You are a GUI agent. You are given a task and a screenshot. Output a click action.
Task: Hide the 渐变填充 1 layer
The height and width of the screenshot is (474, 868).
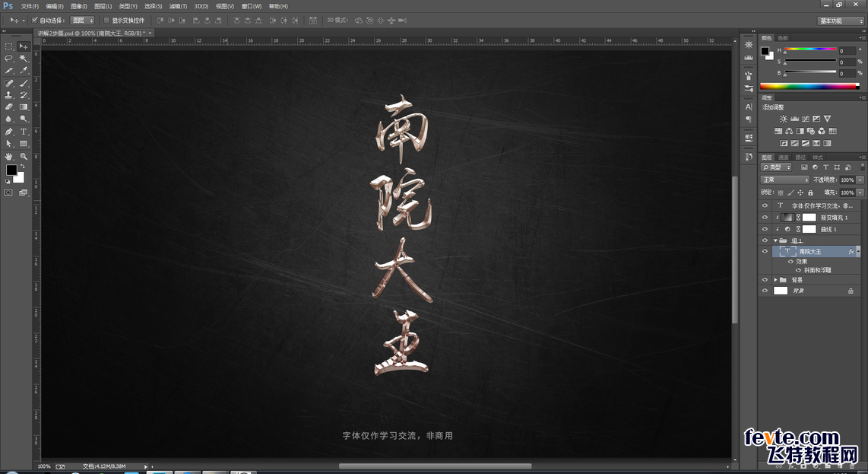[x=765, y=218]
